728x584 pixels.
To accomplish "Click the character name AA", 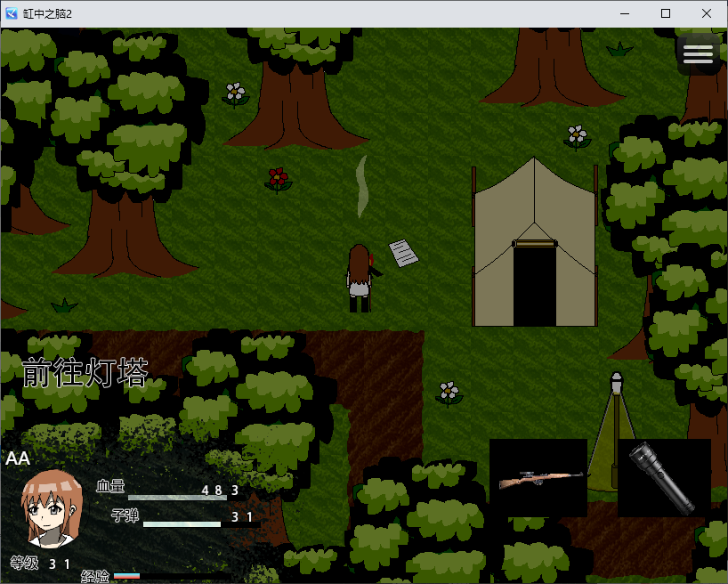I will point(18,458).
